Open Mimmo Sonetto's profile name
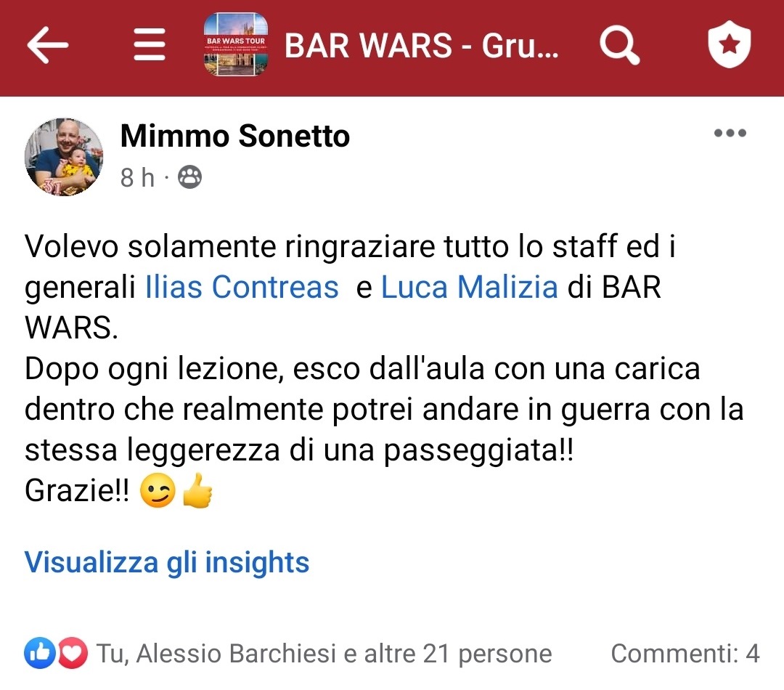Screen dimensions: 784x690 click(235, 136)
